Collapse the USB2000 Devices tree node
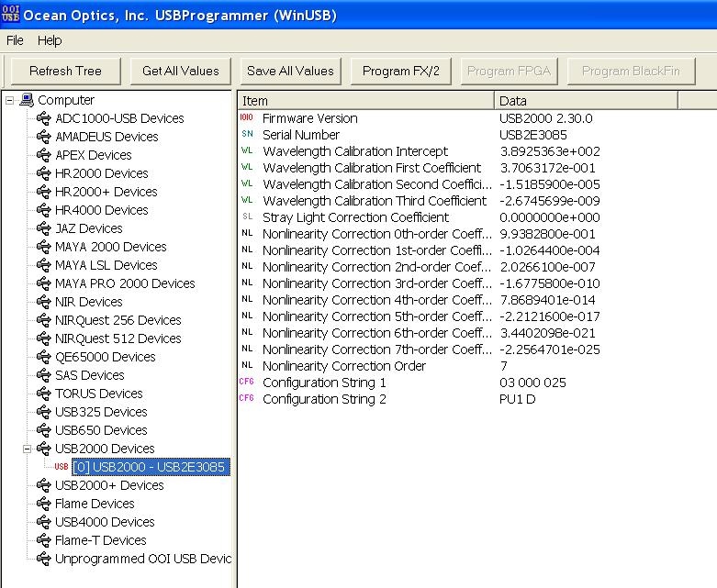 [x=28, y=449]
